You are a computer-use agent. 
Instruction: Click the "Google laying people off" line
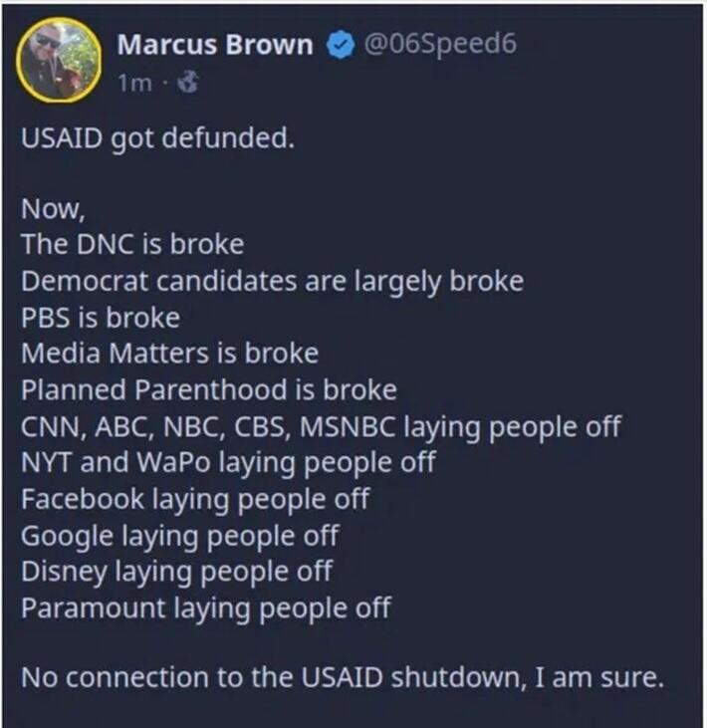(x=180, y=535)
